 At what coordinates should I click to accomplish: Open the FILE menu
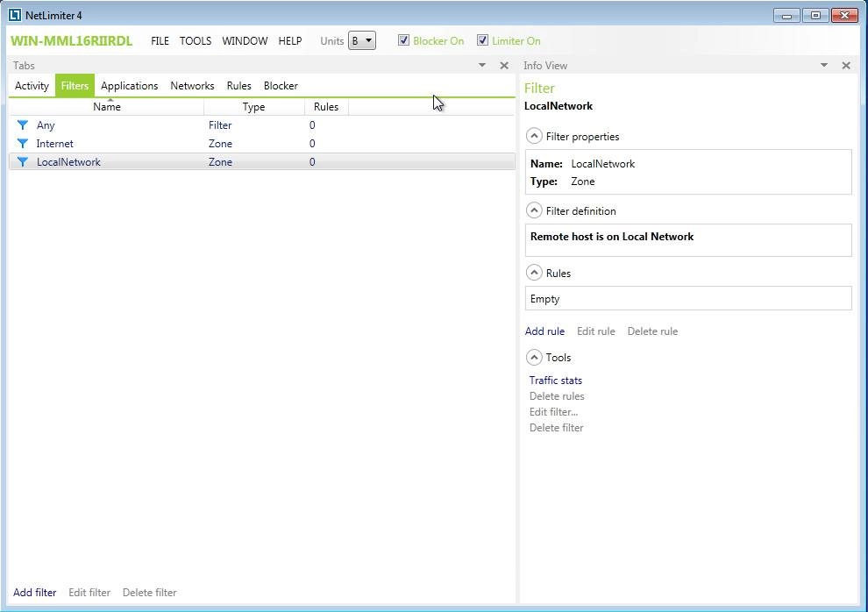(160, 41)
